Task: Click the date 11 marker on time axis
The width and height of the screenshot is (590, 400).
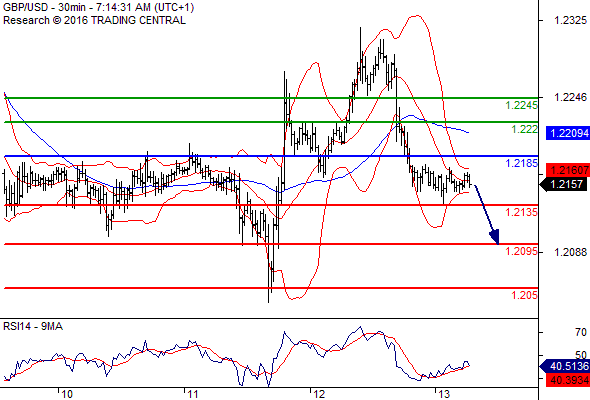Action: [x=193, y=394]
